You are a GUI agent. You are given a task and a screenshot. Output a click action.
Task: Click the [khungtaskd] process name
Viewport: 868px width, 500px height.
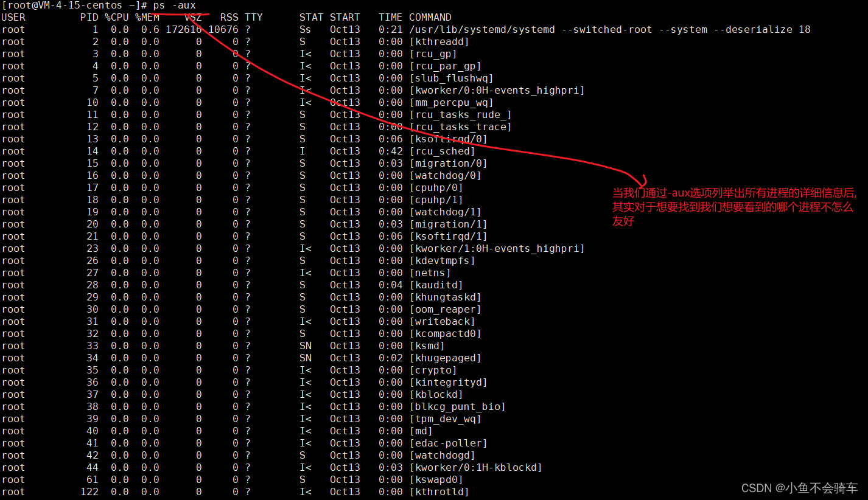tap(446, 297)
